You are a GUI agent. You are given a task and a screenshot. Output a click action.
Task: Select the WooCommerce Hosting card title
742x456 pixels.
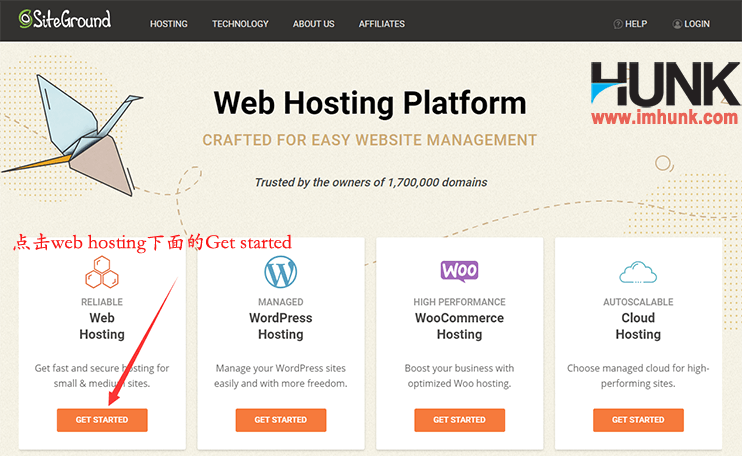459,326
